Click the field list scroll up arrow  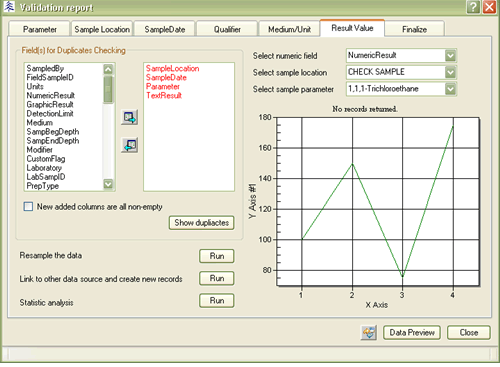pos(108,69)
